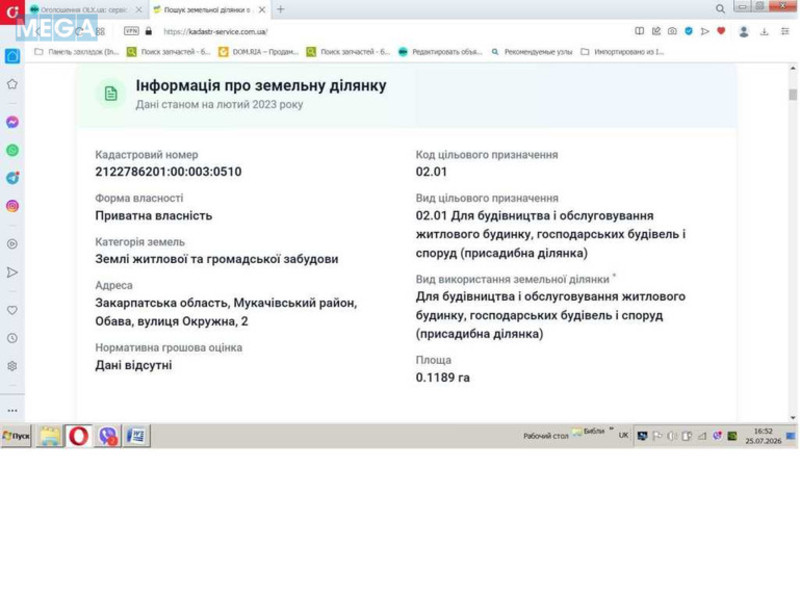Click the tab search magnifier icon
The image size is (800, 598).
[x=720, y=9]
